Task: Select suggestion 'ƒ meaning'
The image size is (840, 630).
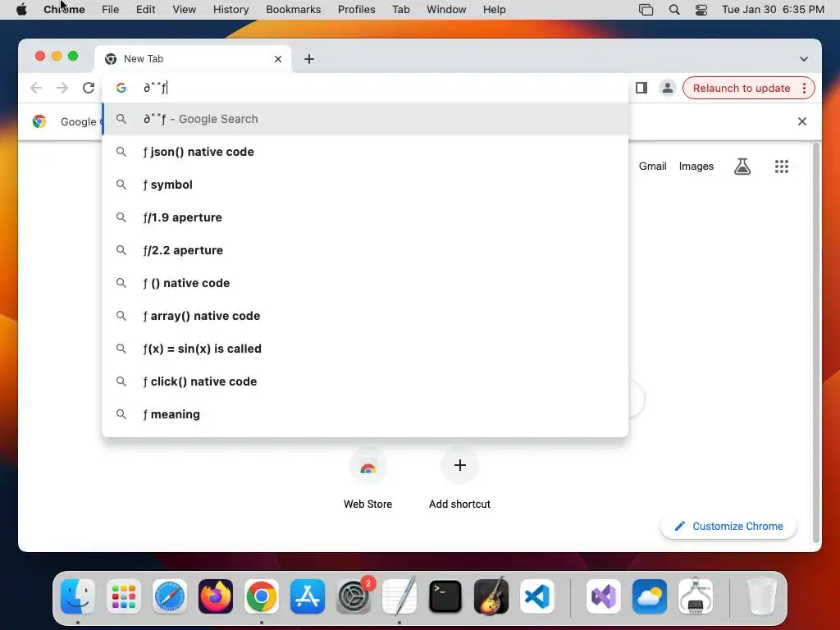Action: pyautogui.click(x=365, y=414)
